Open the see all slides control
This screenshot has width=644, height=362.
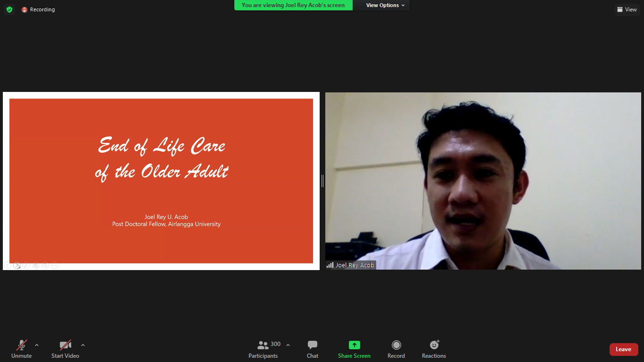pyautogui.click(x=36, y=265)
